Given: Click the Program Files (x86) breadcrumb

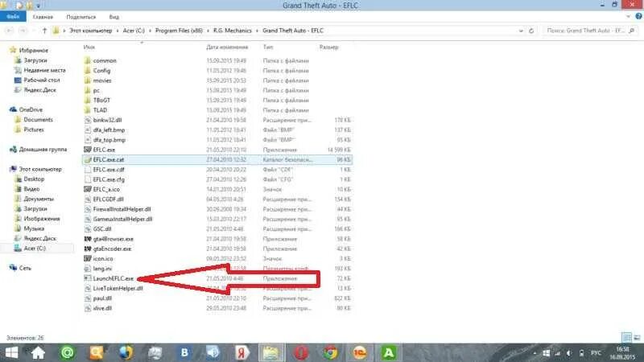Looking at the screenshot, I should coord(179,31).
